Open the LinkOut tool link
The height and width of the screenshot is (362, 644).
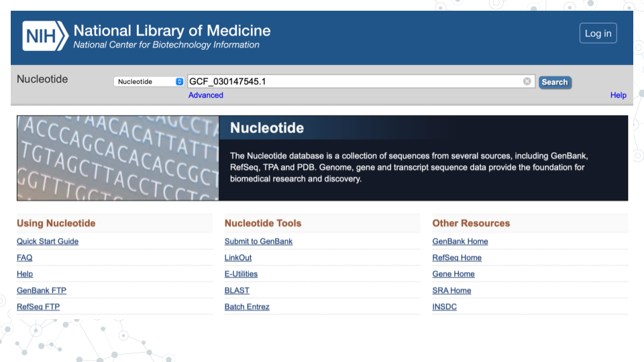click(238, 257)
